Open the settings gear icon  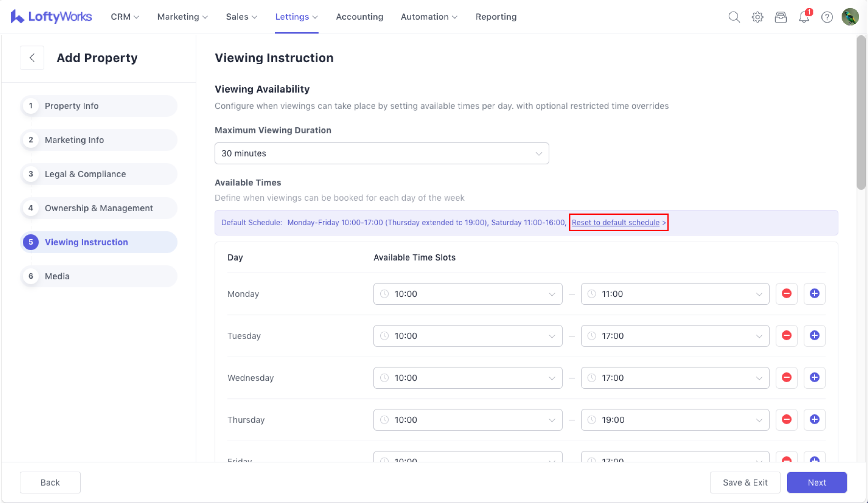click(757, 17)
